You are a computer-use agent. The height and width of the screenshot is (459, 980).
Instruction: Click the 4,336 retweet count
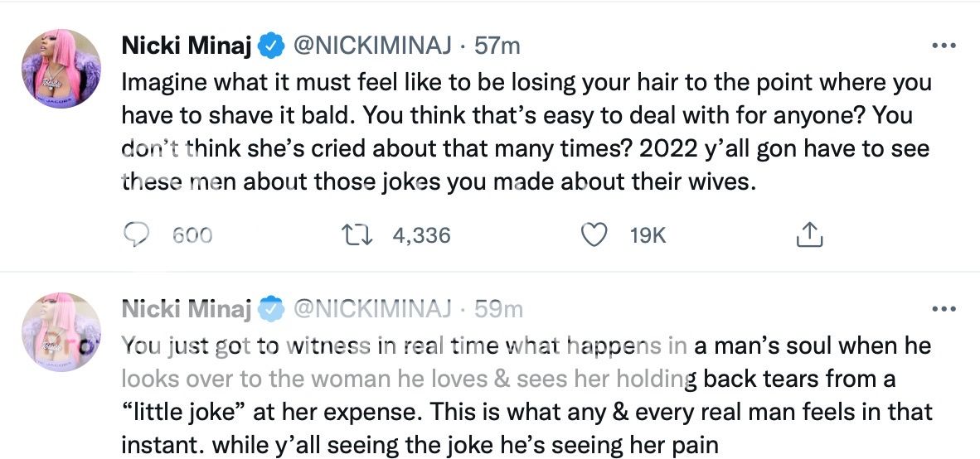tap(420, 235)
